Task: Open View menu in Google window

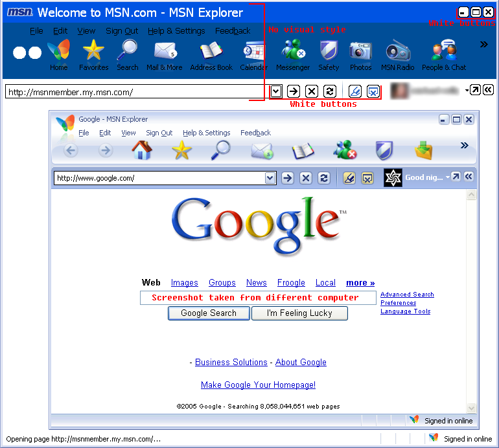Action: (128, 133)
